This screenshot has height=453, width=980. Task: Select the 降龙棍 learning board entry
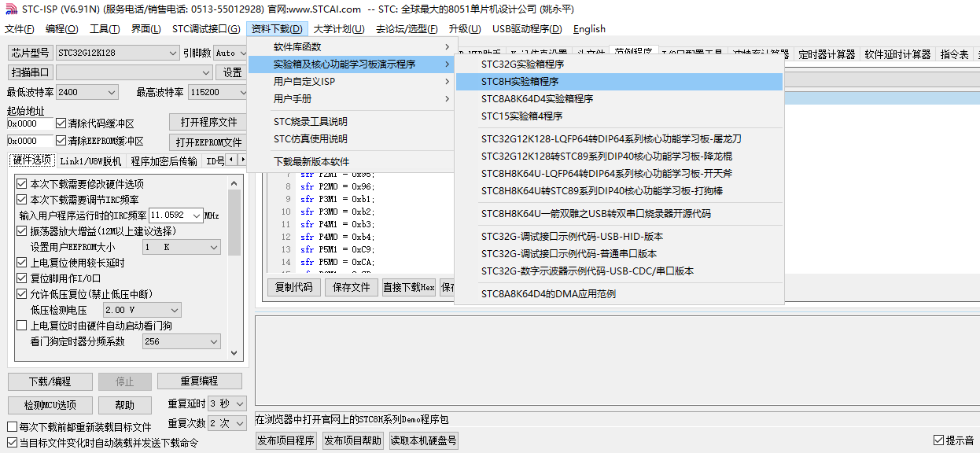[620, 157]
